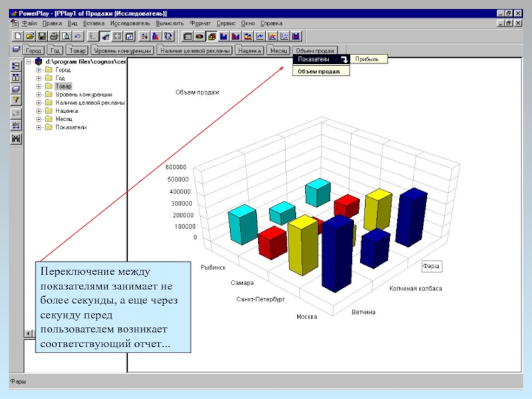Screen dimensions: 532x399
Task: Select the multiline chart icon
Action: click(x=272, y=37)
